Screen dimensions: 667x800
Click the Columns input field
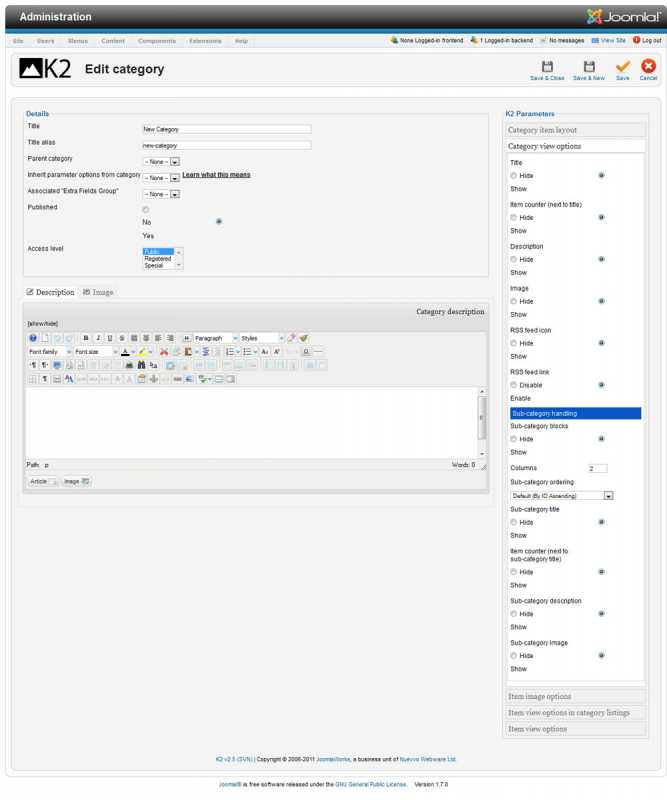click(598, 468)
